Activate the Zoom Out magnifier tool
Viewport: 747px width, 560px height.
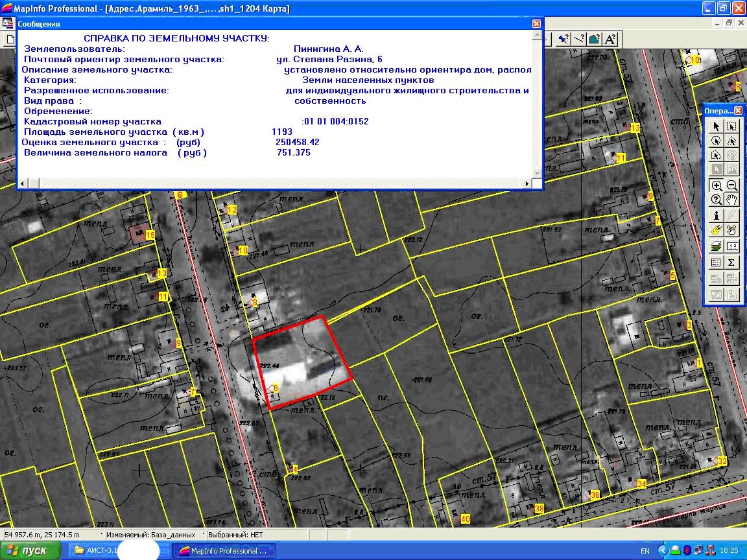[731, 185]
